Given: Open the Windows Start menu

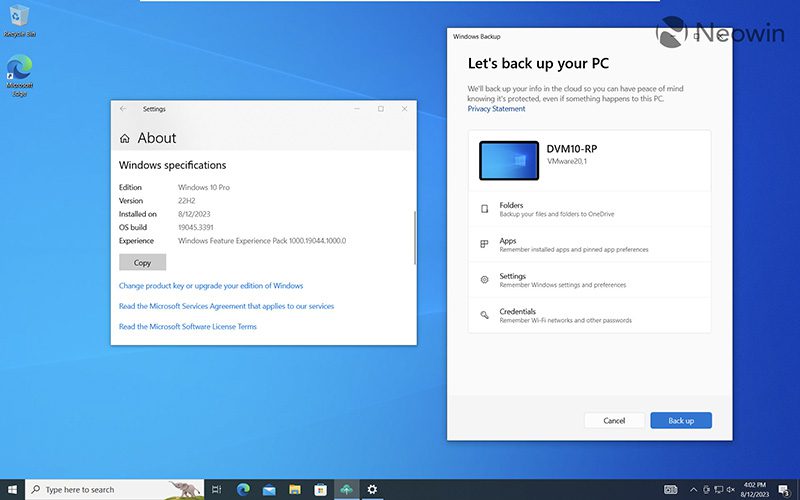Looking at the screenshot, I should tap(12, 490).
